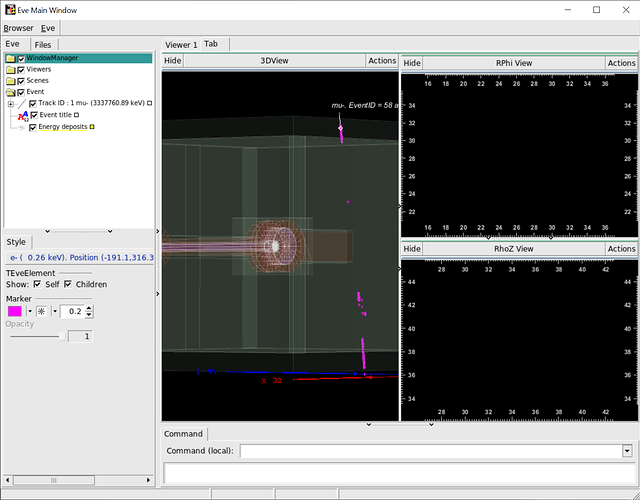Click the 3DView title bar button
Image resolution: width=640 pixels, height=500 pixels.
275,60
